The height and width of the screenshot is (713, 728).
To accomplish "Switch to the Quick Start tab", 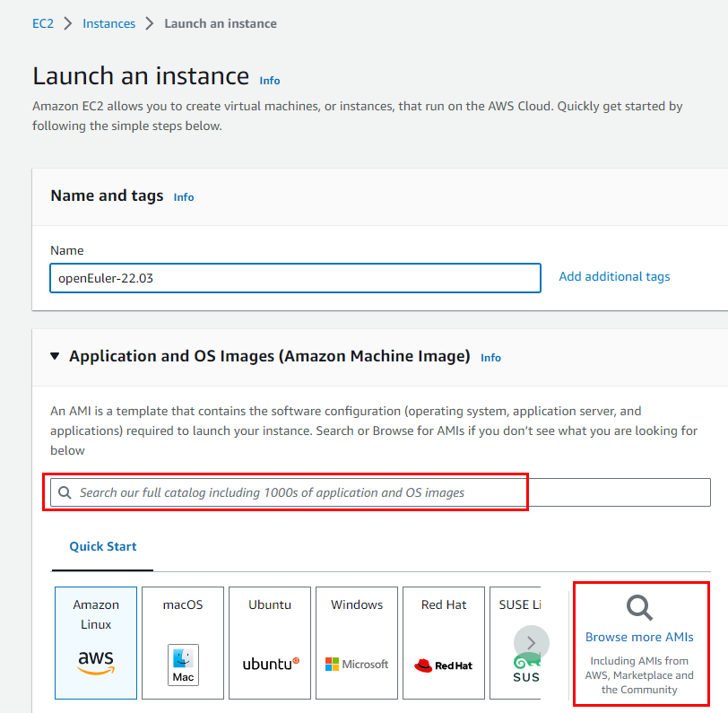I will [103, 546].
